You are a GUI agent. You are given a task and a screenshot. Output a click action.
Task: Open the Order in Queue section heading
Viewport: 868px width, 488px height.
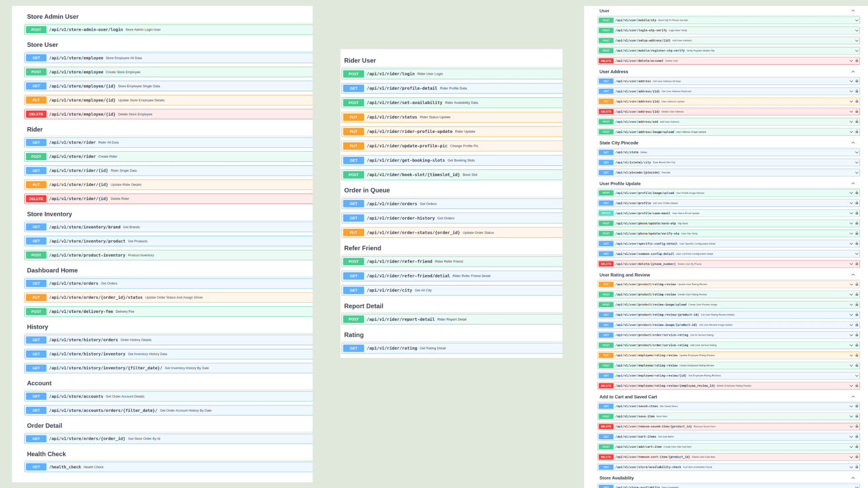(x=367, y=190)
